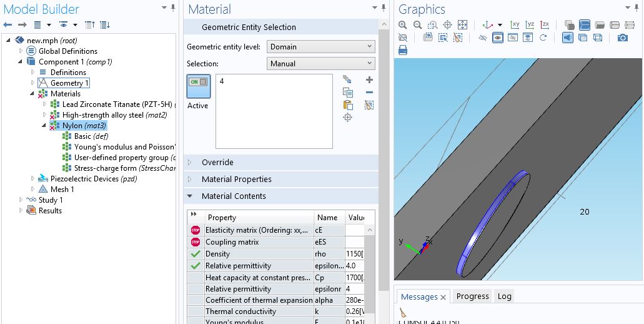This screenshot has width=644, height=324.
Task: Click the Move Up icon in Model Builder
Action: (x=89, y=25)
